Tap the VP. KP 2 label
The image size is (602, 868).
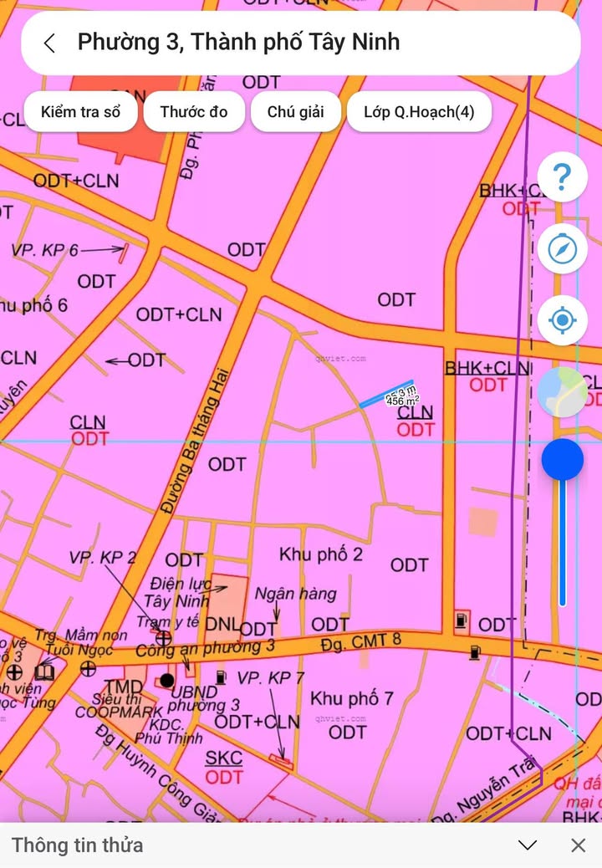[x=102, y=558]
